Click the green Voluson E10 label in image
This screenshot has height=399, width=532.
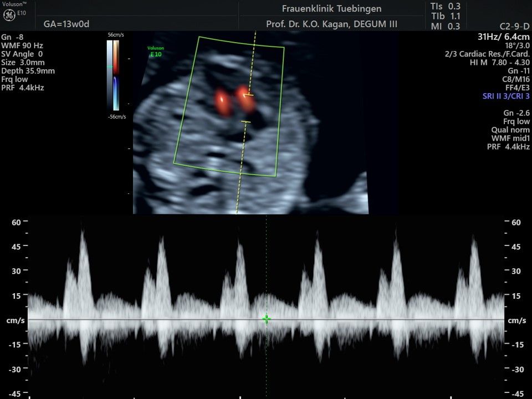156,52
